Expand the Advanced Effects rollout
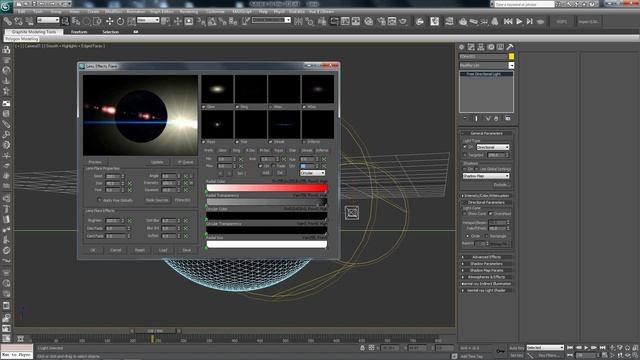The width and height of the screenshot is (640, 360). [x=487, y=257]
